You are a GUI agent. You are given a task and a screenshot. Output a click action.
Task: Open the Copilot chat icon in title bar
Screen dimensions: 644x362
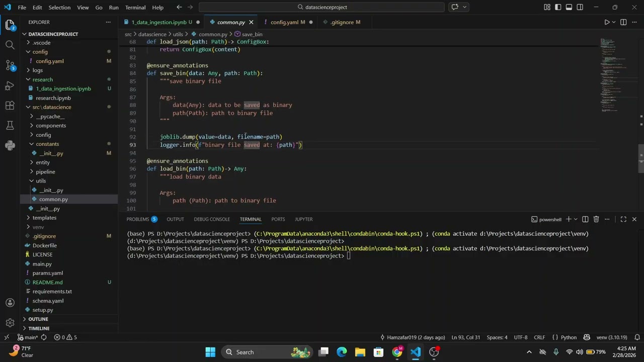(x=455, y=7)
